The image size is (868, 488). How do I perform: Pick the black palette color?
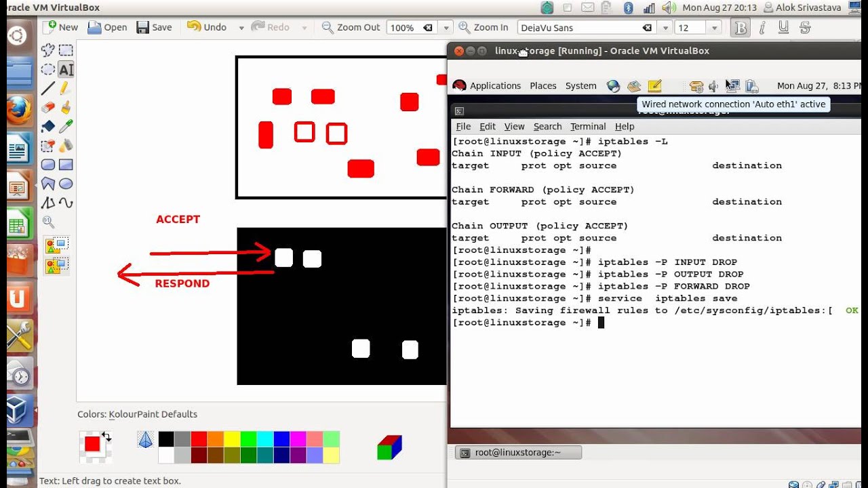[166, 439]
